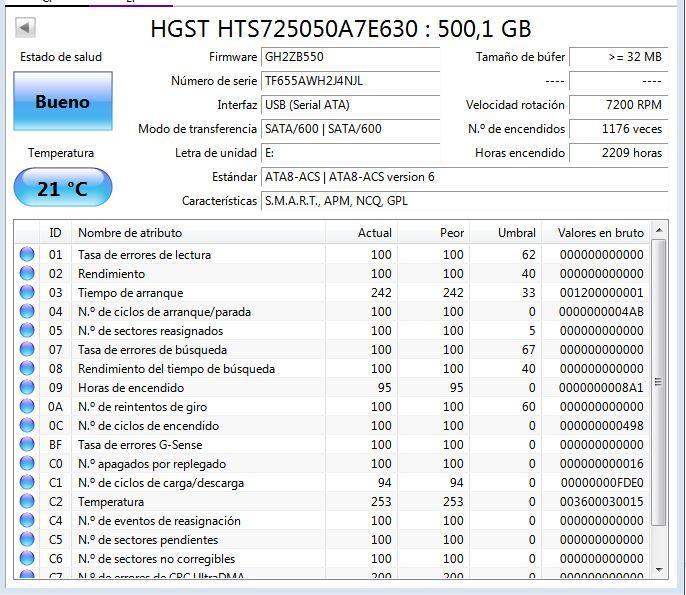686x595 pixels.
Task: Select raw value 001200000001
Action: pyautogui.click(x=602, y=293)
